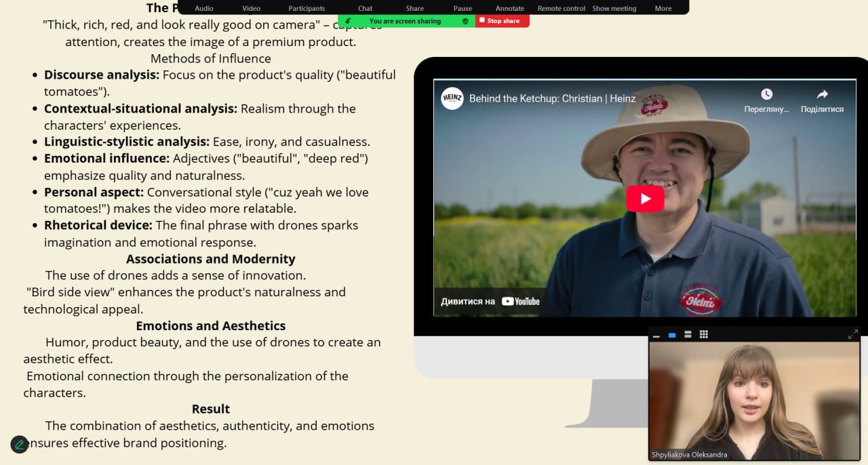Click the Heinz channel logo in video

452,98
